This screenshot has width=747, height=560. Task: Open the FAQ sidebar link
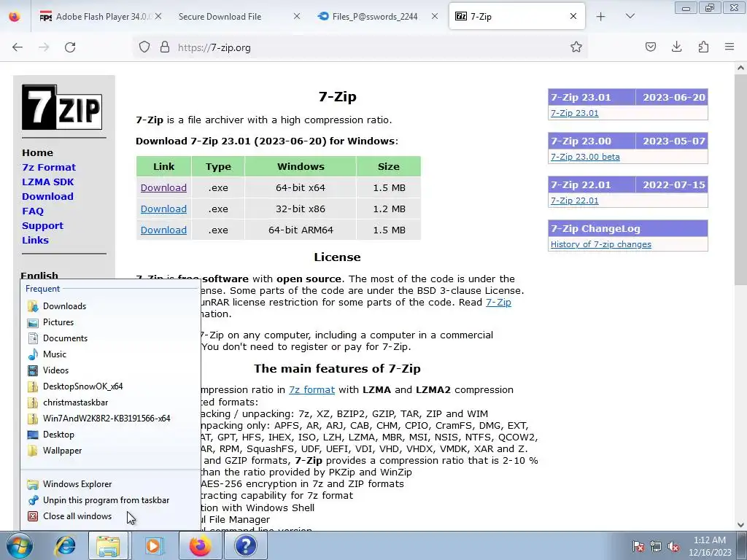click(x=32, y=211)
